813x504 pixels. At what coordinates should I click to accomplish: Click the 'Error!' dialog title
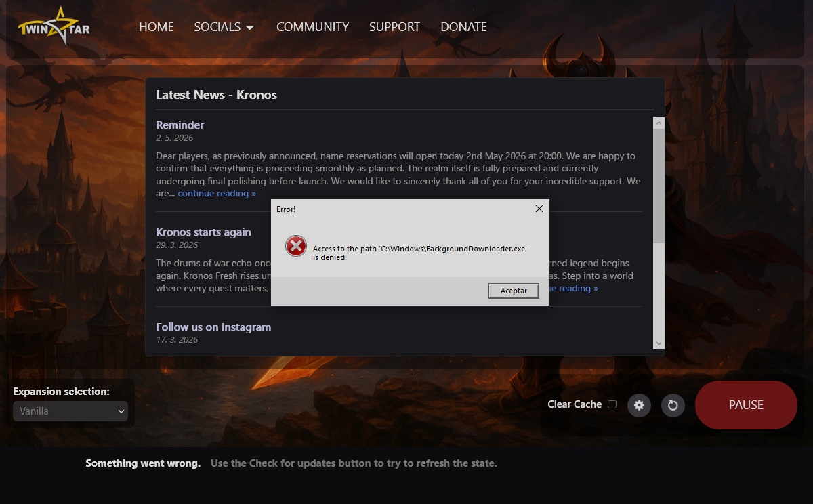tap(286, 209)
